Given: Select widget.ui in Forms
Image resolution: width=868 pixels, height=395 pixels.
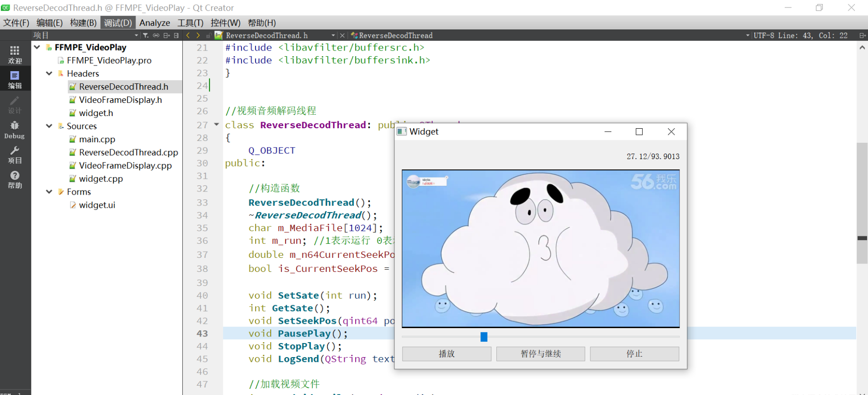Looking at the screenshot, I should point(97,205).
